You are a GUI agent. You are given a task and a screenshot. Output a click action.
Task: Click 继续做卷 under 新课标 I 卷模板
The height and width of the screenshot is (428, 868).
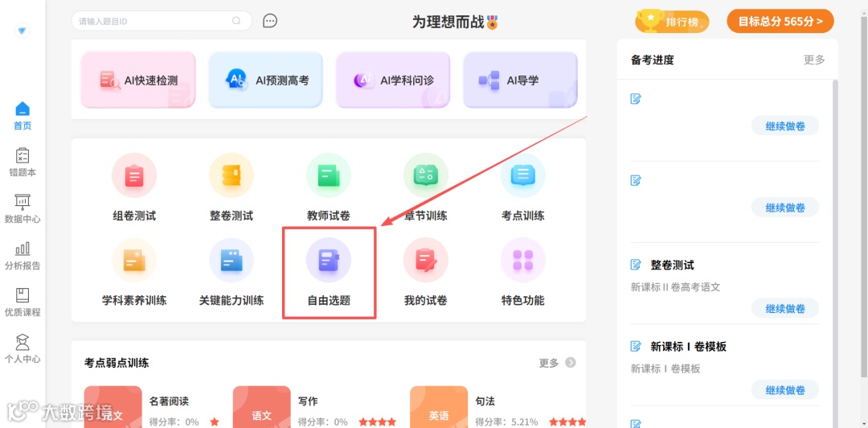click(785, 389)
